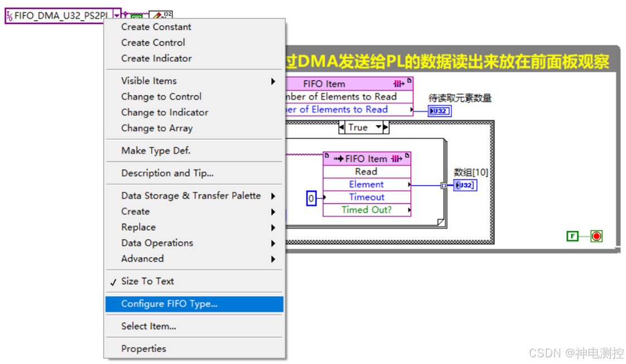Click the 数组[10] label
This screenshot has width=626, height=364.
[471, 172]
